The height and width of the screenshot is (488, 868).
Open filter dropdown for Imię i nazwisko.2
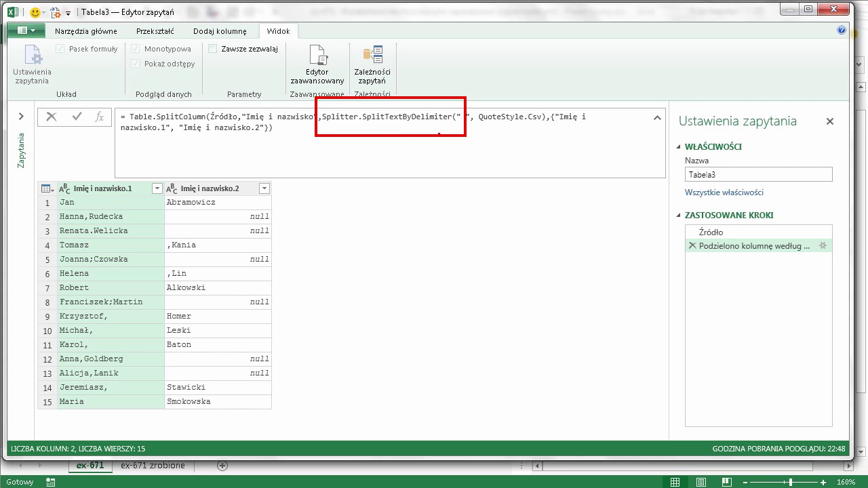264,188
